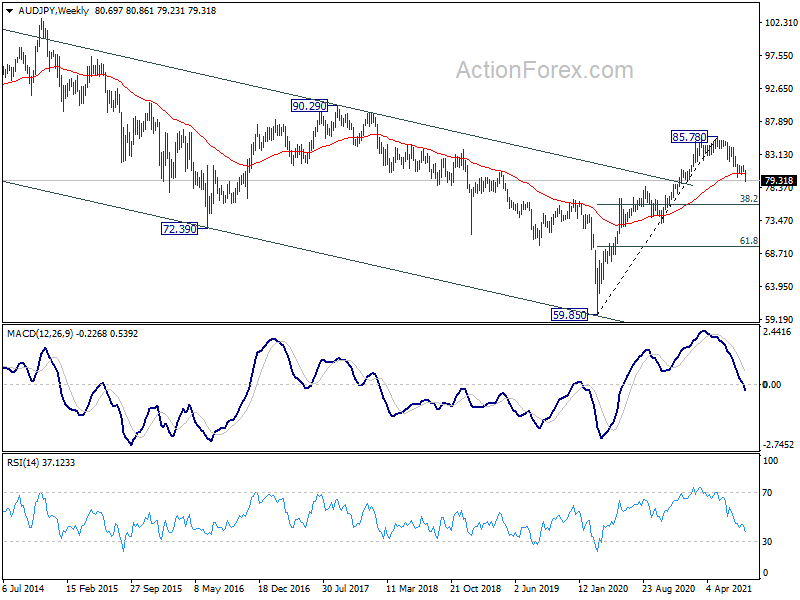Click the 23 Aug 2020 date label
This screenshot has width=800, height=600.
click(x=668, y=589)
